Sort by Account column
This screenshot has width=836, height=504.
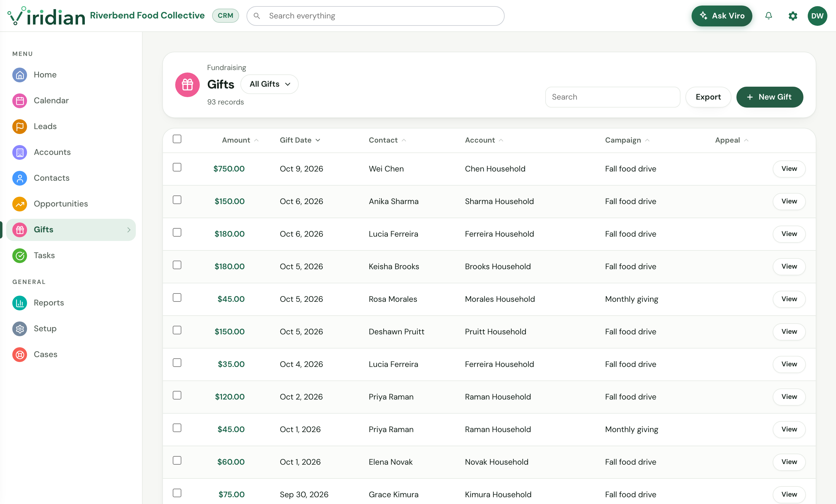coord(484,140)
